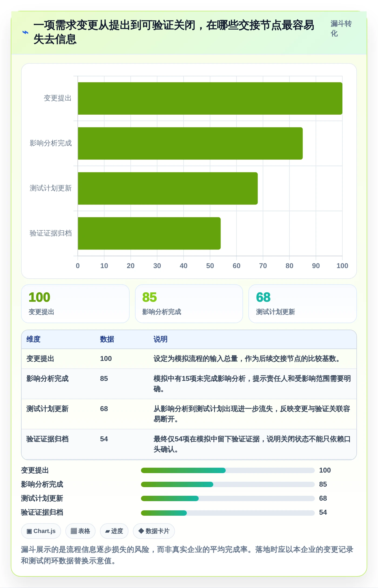Click the 变更提出 progress bar
Image resolution: width=378 pixels, height=588 pixels.
tap(228, 470)
